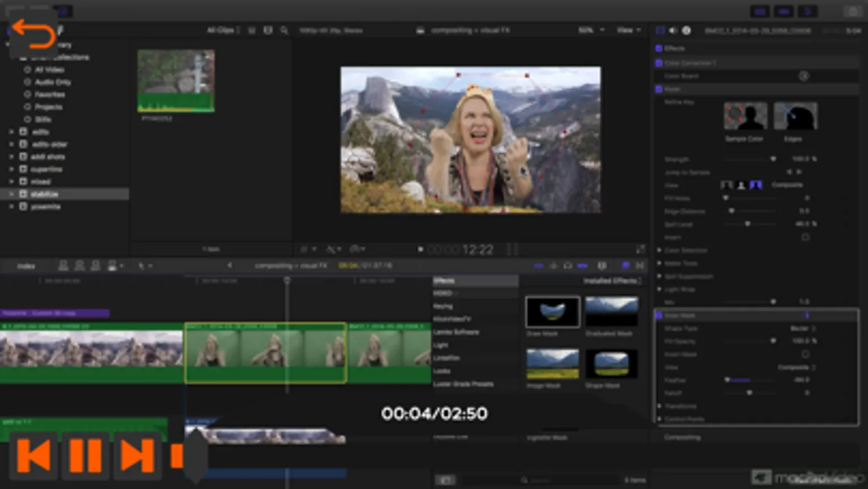Screen dimensions: 868x489
Task: Disable the Keyer effect checkbox
Action: [x=659, y=89]
